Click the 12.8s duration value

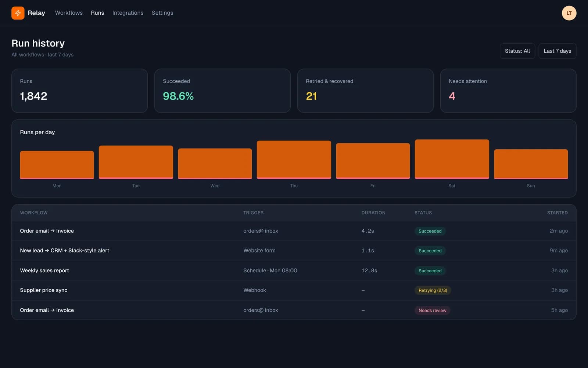tap(369, 270)
